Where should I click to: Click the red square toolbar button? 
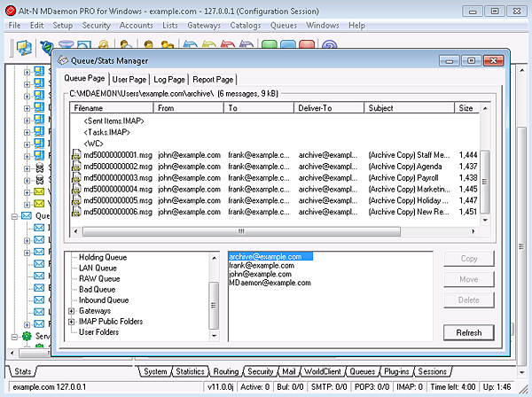click(307, 44)
